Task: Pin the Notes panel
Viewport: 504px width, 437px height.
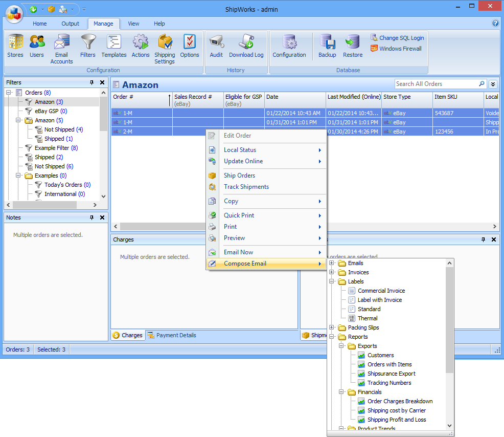Action: [x=91, y=217]
